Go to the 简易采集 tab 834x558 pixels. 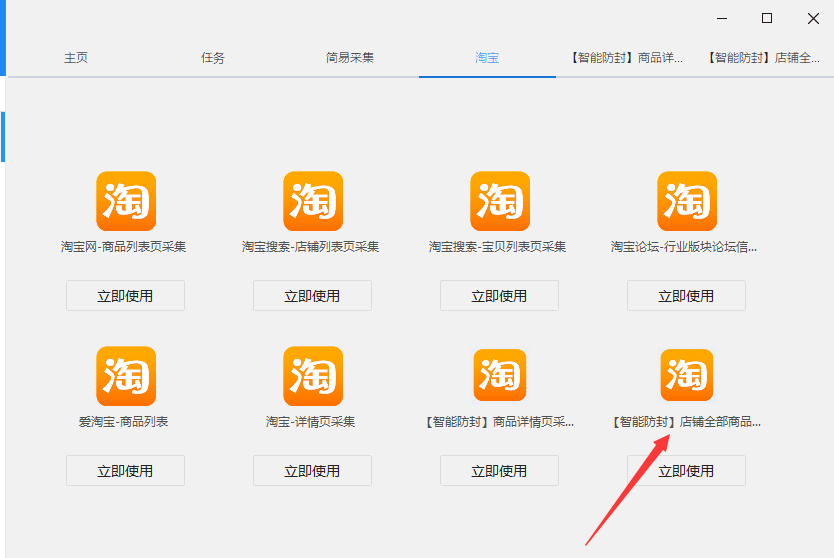(x=350, y=58)
